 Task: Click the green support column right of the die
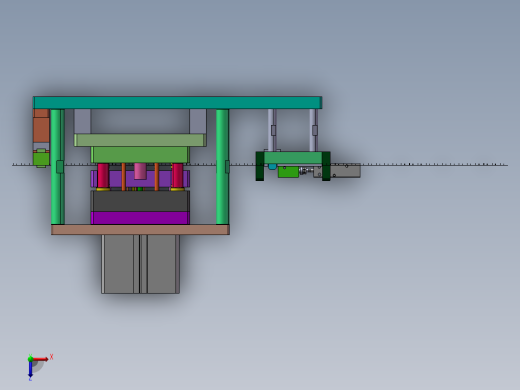[x=222, y=167]
